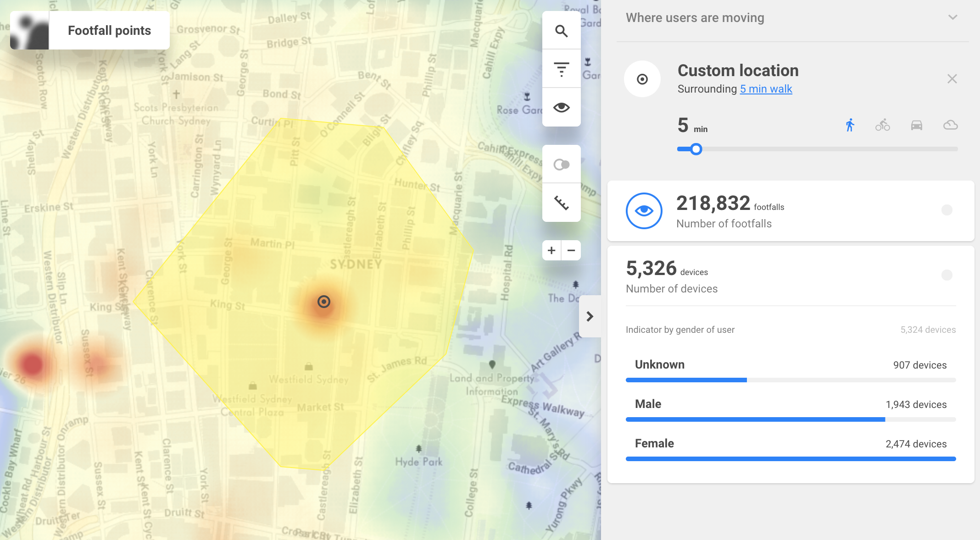Open the '5 min walk' link
Image resolution: width=980 pixels, height=540 pixels.
click(x=766, y=89)
